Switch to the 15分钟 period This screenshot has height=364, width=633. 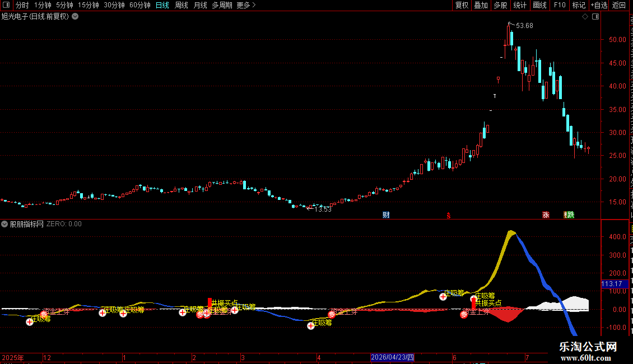coord(88,5)
